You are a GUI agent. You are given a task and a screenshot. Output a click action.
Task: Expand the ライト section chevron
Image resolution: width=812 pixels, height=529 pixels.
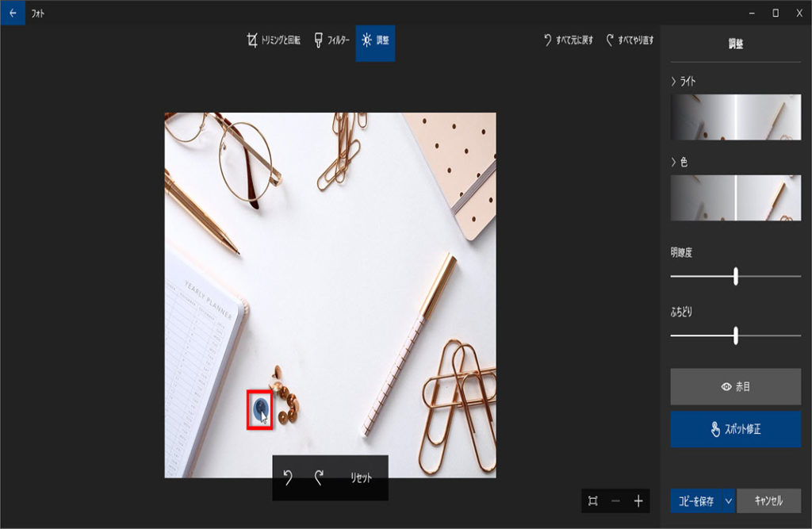674,82
